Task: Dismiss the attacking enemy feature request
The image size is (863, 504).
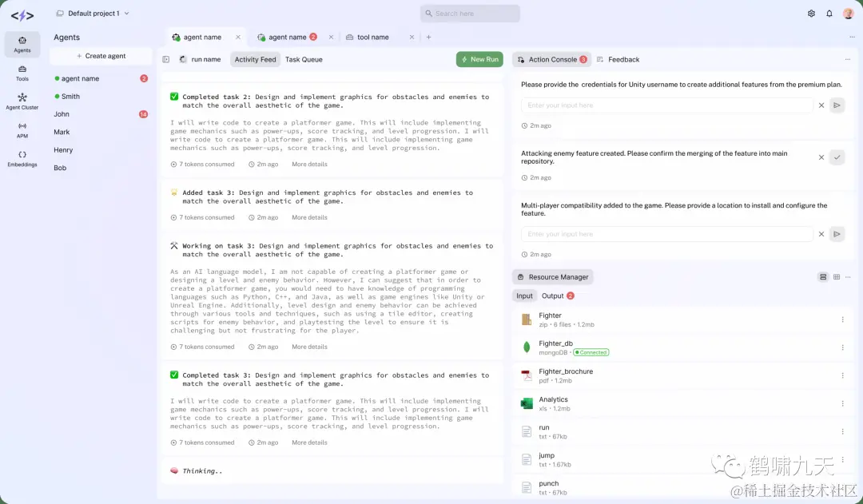Action: (821, 157)
